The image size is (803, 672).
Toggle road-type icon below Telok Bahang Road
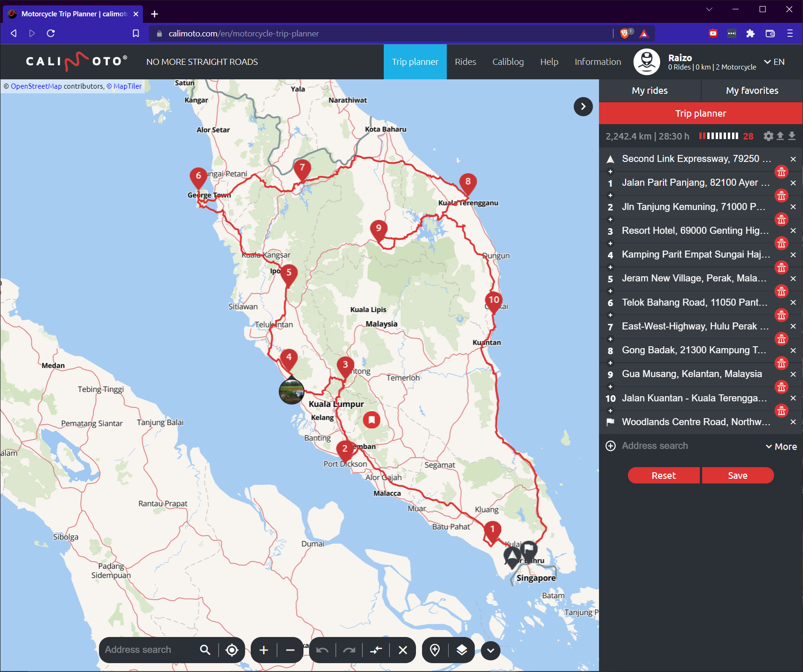(x=782, y=315)
